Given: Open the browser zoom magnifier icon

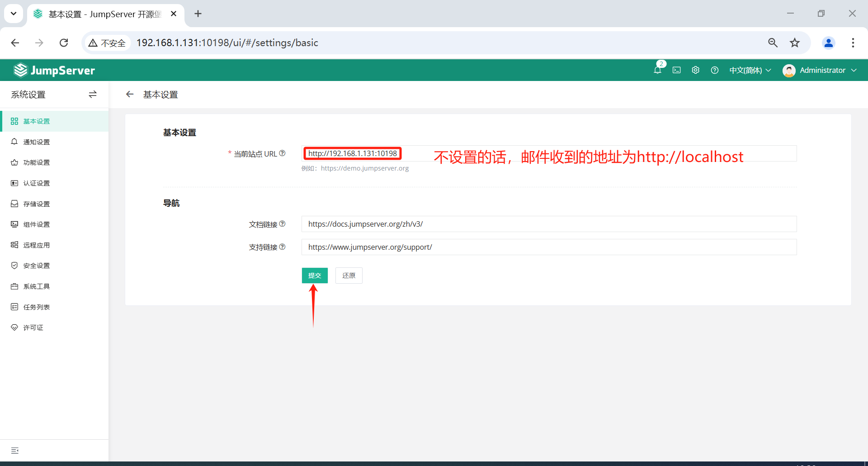Looking at the screenshot, I should pyautogui.click(x=773, y=43).
